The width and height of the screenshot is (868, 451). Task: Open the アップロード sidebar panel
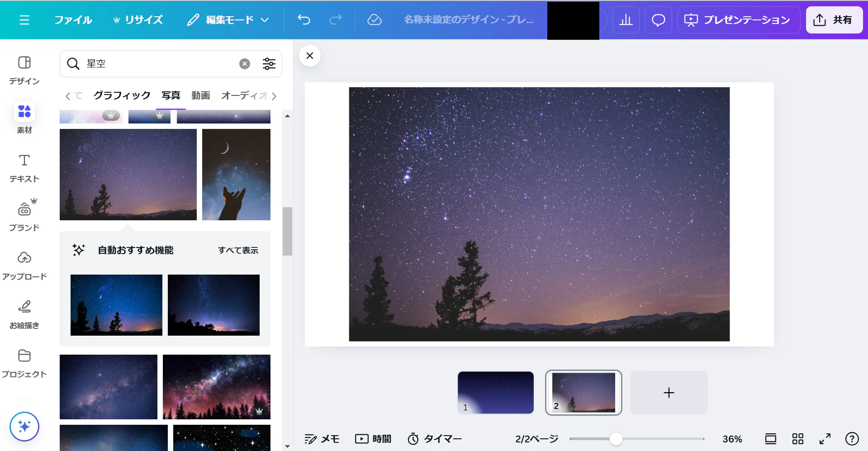(24, 266)
